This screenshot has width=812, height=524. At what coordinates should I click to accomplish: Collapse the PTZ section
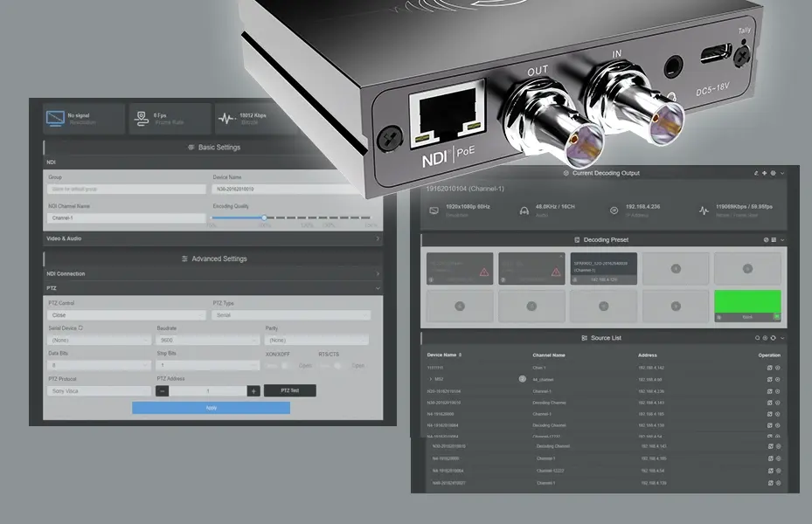click(x=213, y=288)
